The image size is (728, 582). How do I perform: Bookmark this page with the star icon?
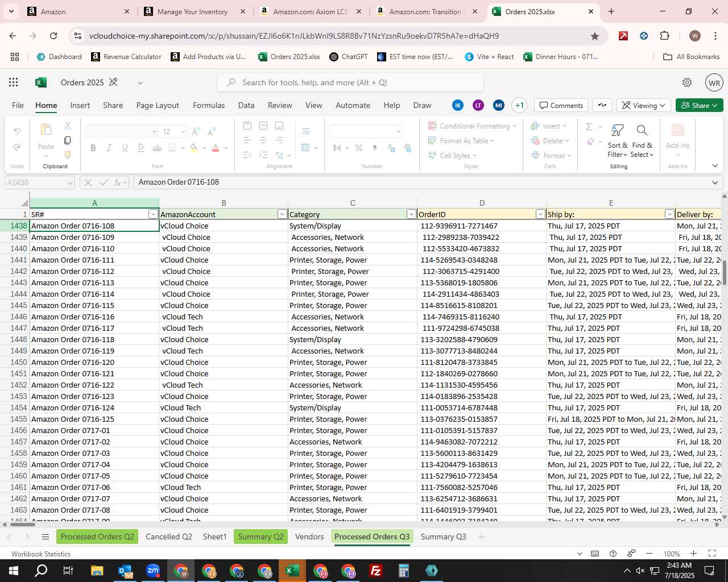[595, 36]
